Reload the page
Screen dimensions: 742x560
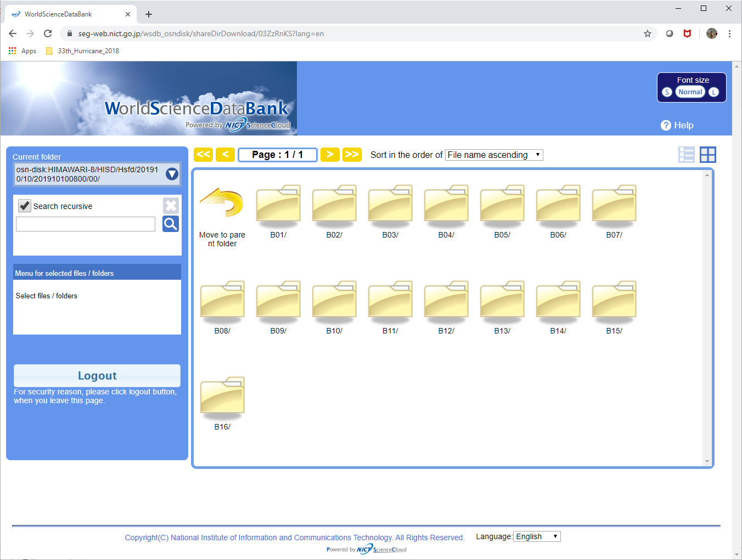pos(48,33)
